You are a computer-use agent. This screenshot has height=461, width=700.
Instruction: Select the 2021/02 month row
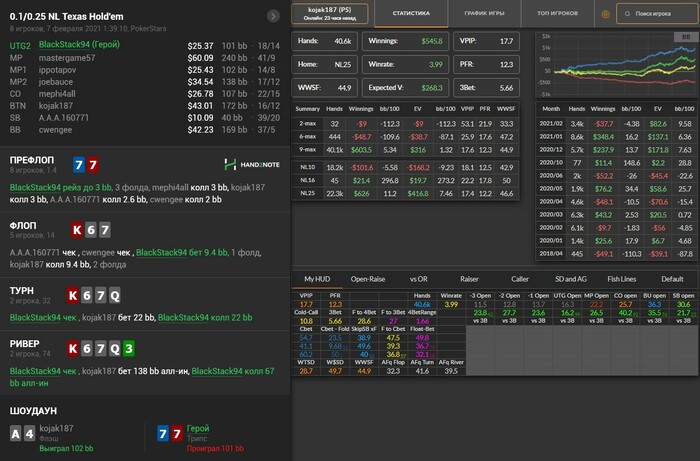[617, 124]
